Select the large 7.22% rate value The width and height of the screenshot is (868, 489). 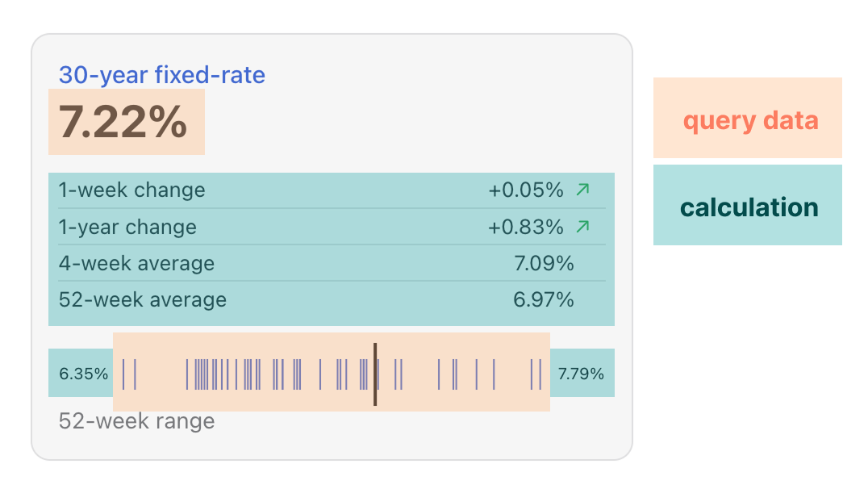pyautogui.click(x=123, y=123)
